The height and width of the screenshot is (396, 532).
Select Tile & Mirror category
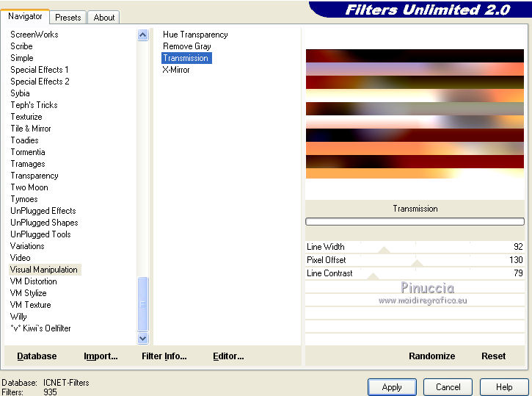tap(31, 129)
